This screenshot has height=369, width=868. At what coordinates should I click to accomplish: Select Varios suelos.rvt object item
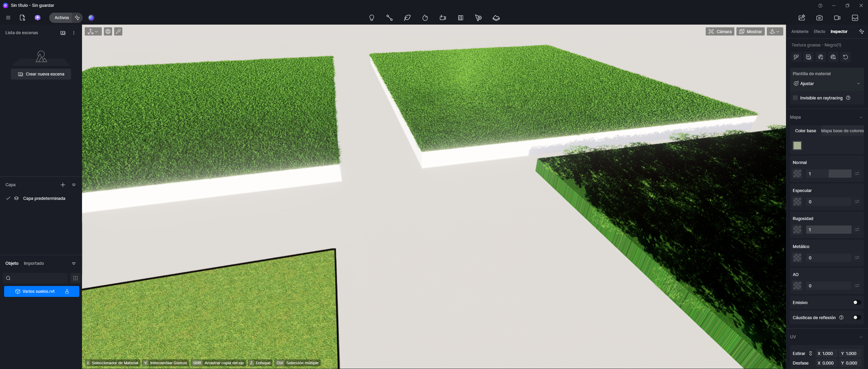38,291
